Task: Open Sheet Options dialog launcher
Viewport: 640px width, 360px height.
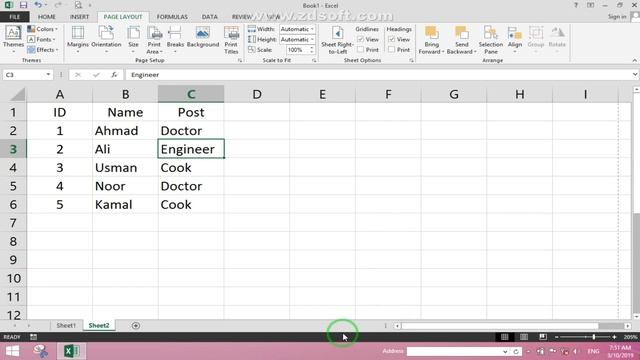Action: pyautogui.click(x=411, y=60)
